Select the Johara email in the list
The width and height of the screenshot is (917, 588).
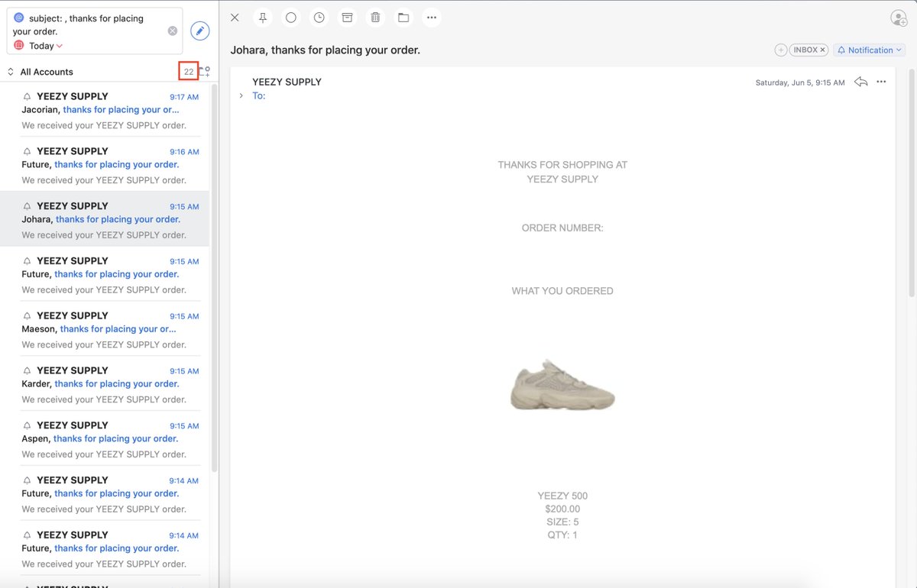[x=105, y=219]
